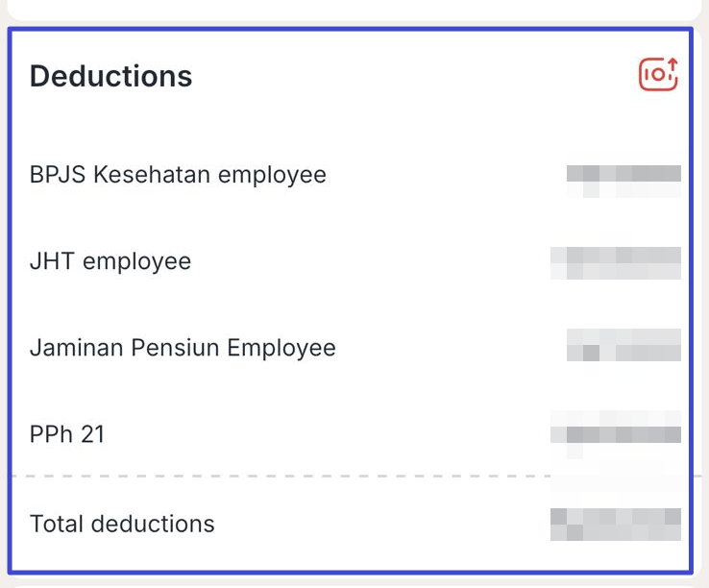Viewport: 709px width, 588px height.
Task: Click the JHT employee label
Action: [x=110, y=261]
